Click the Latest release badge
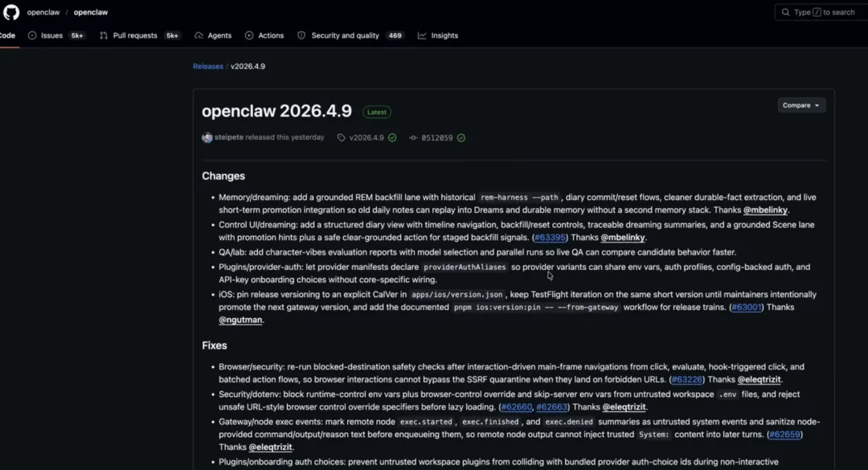The height and width of the screenshot is (470, 868). pyautogui.click(x=376, y=112)
